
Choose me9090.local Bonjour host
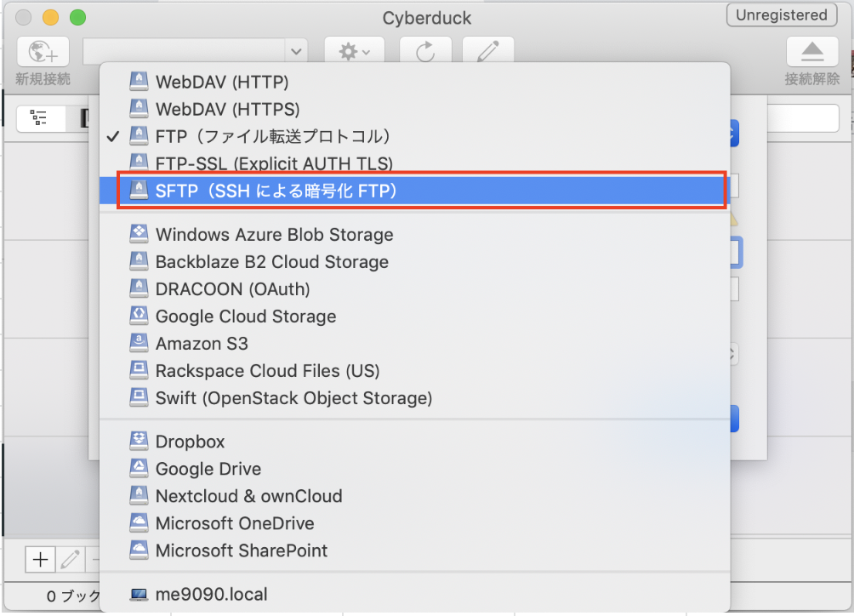pyautogui.click(x=414, y=594)
